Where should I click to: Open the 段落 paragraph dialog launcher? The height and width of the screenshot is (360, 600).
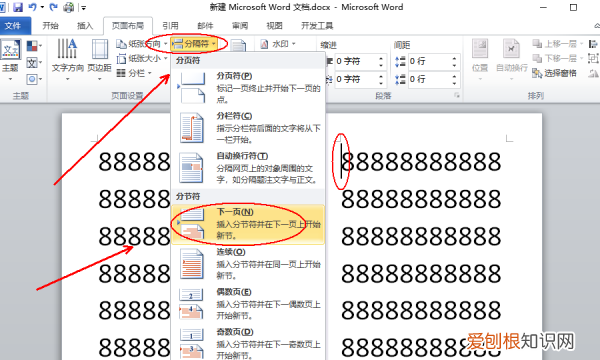457,96
